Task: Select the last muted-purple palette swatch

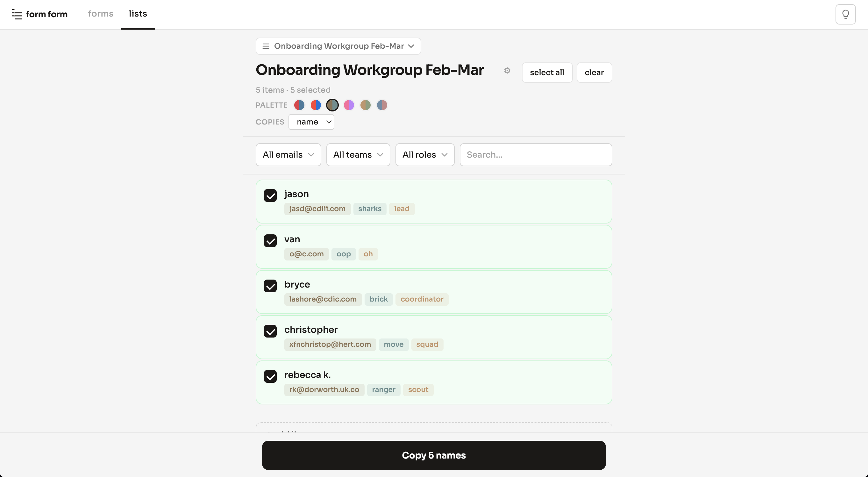Action: [x=382, y=105]
